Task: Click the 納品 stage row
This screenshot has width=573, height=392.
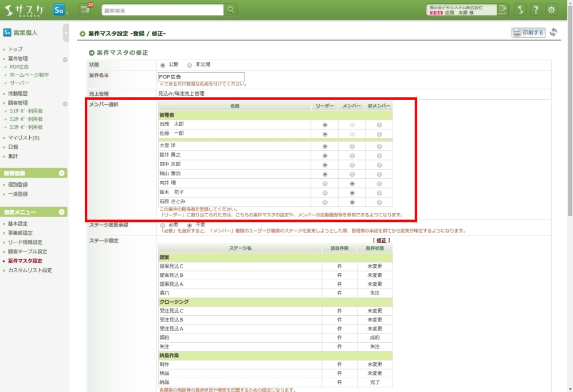Action: tap(276, 382)
